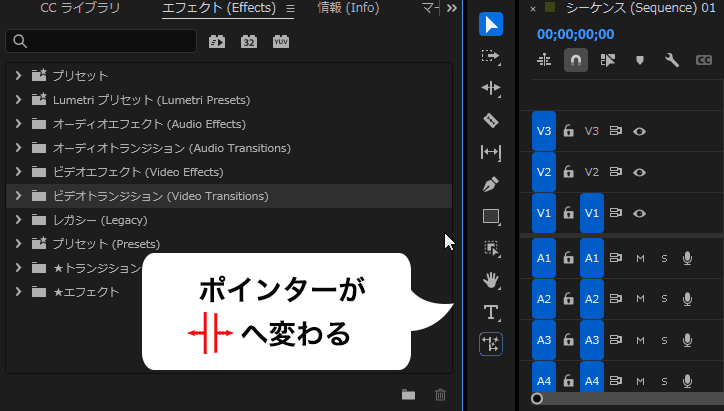Image resolution: width=724 pixels, height=411 pixels.
Task: Select the Slip tool
Action: click(x=491, y=152)
